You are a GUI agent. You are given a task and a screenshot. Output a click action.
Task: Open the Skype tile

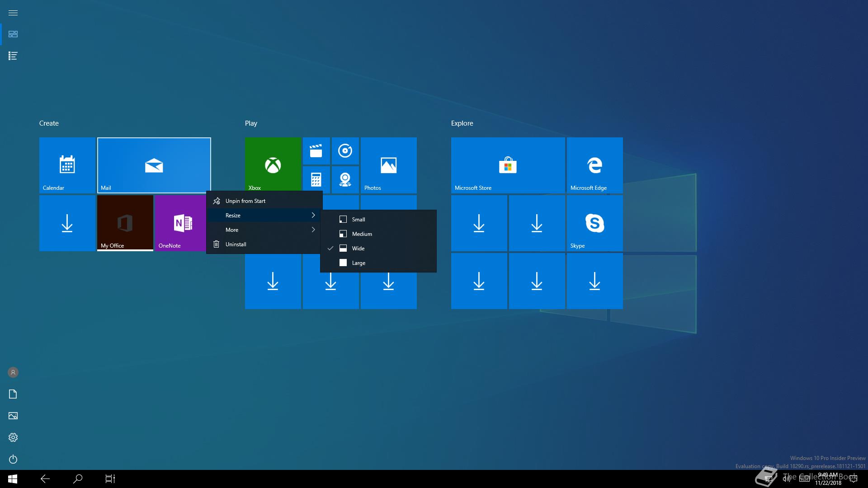tap(594, 223)
